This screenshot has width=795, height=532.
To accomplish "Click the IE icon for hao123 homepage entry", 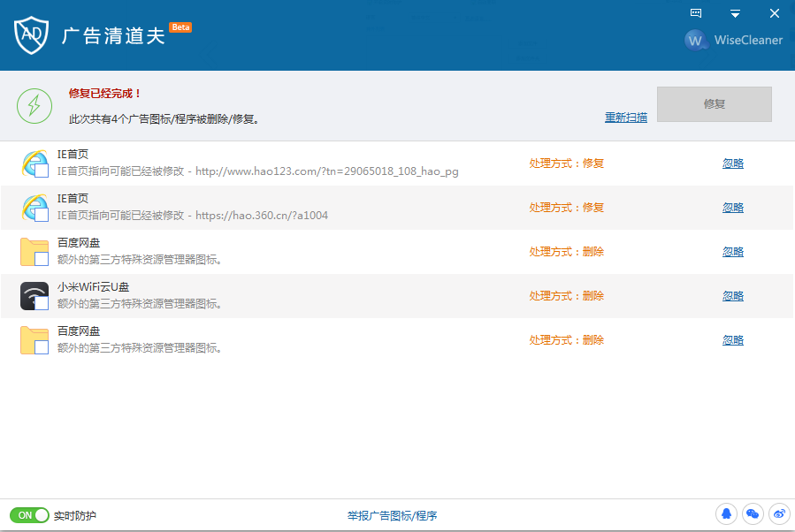I will click(35, 163).
